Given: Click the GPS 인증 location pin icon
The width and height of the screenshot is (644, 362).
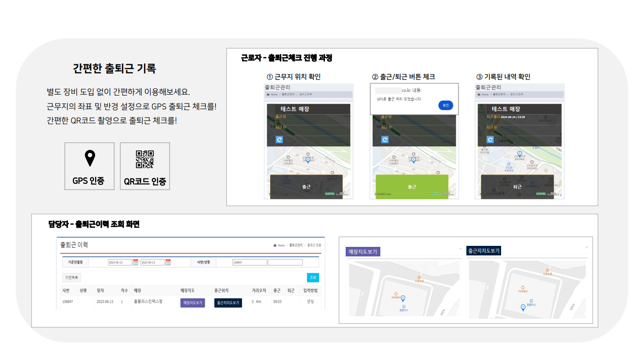Looking at the screenshot, I should point(89,157).
